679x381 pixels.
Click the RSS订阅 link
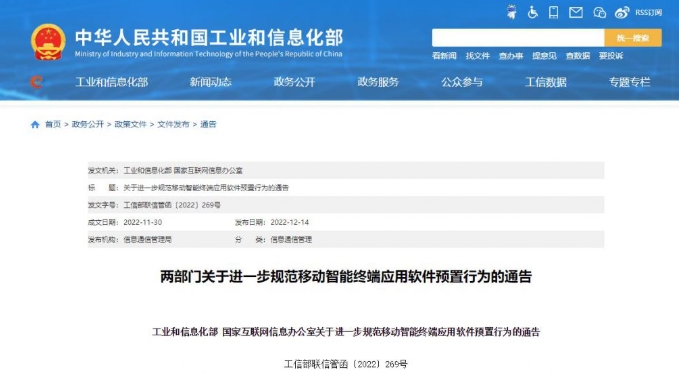click(x=649, y=13)
